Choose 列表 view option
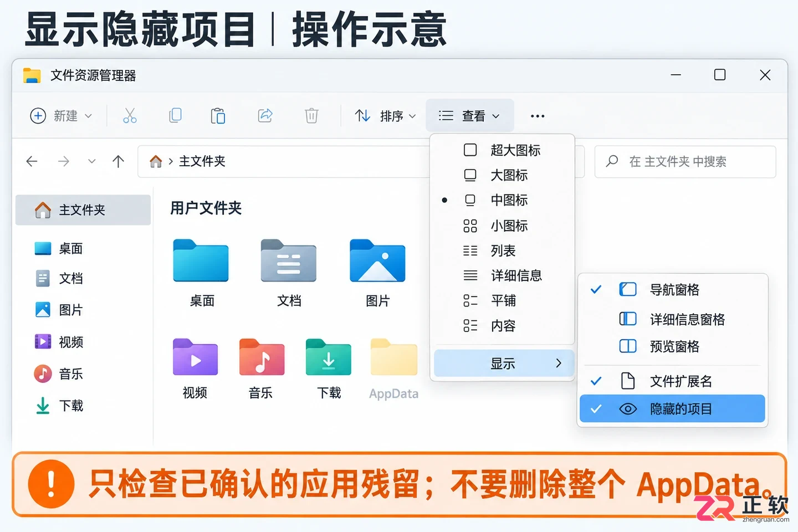This screenshot has width=798, height=532. [503, 250]
